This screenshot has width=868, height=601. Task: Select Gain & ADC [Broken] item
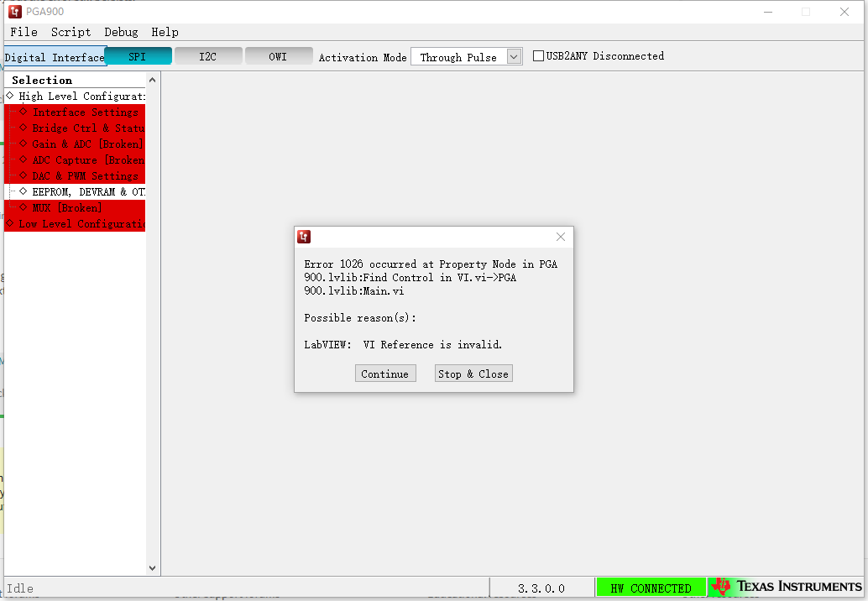click(75, 144)
